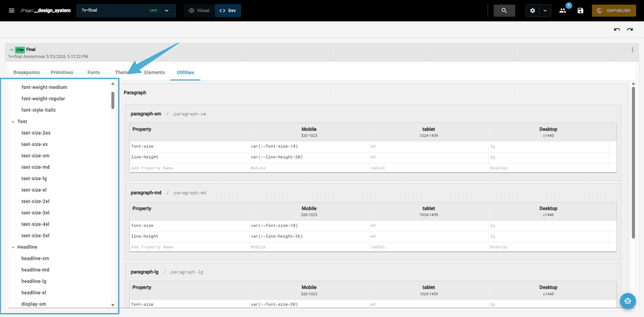Click the Paragraph section heading

point(135,93)
